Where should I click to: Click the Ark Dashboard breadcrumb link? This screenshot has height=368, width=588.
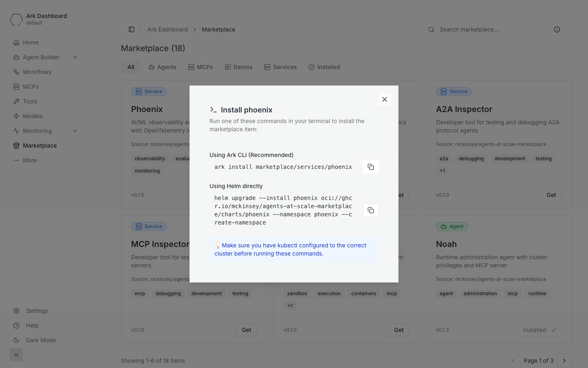167,29
